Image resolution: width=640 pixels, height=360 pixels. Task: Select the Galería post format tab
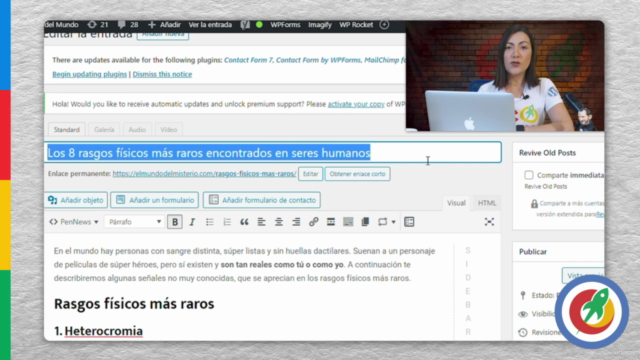coord(104,129)
